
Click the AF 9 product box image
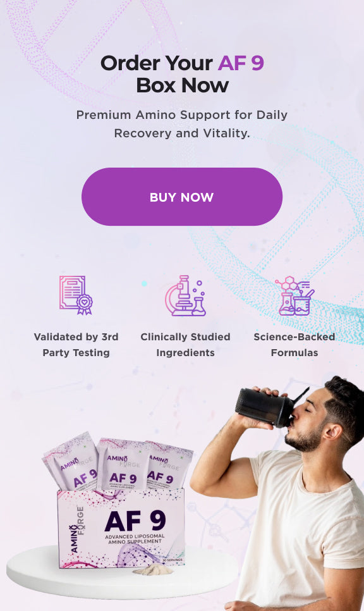[x=121, y=528]
